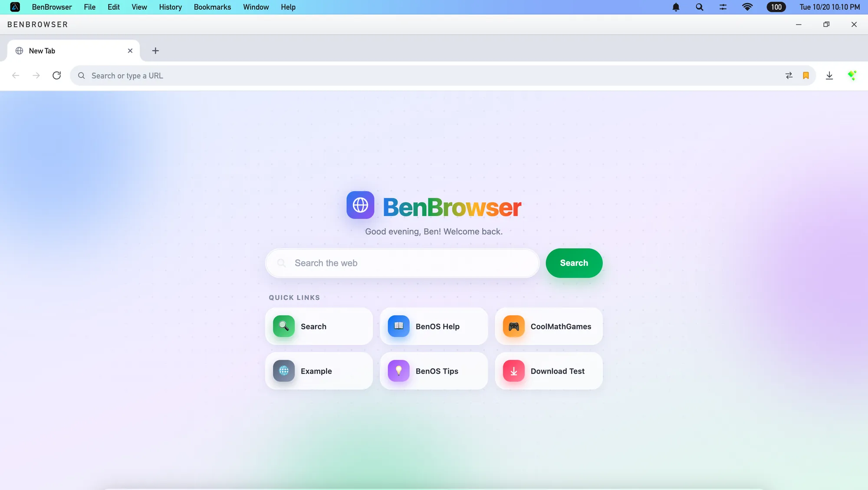
Task: Click the forward navigation arrow
Action: (36, 76)
